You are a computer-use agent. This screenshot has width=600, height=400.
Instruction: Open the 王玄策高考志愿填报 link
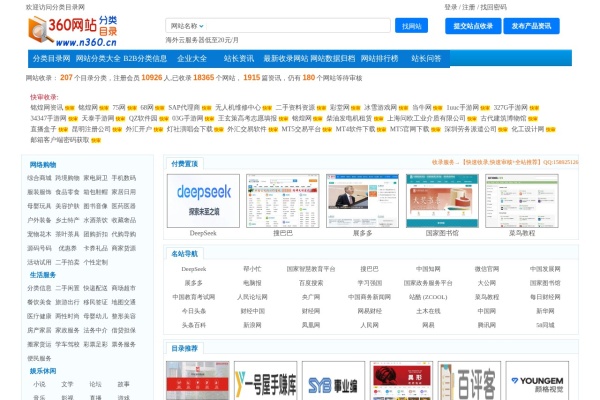click(x=247, y=118)
